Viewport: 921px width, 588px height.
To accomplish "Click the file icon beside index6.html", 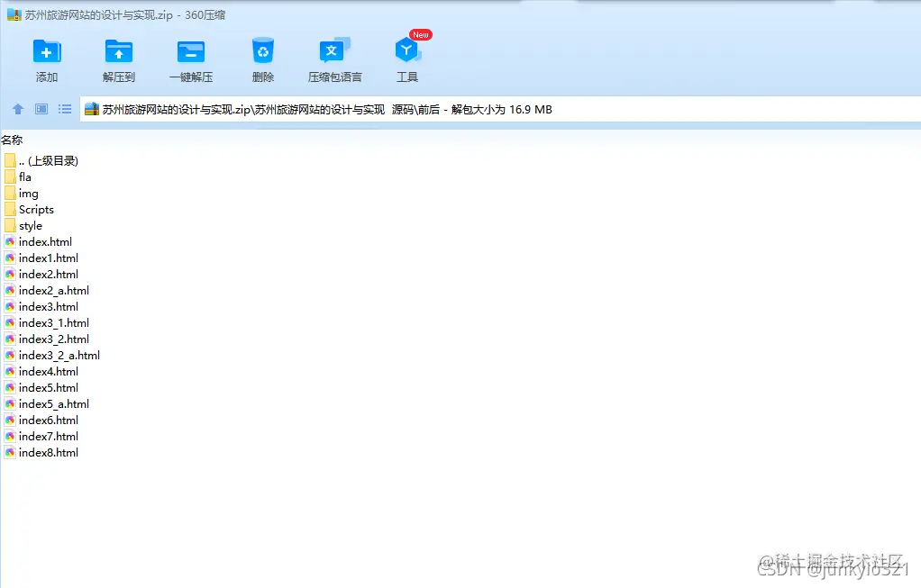I will (x=10, y=421).
